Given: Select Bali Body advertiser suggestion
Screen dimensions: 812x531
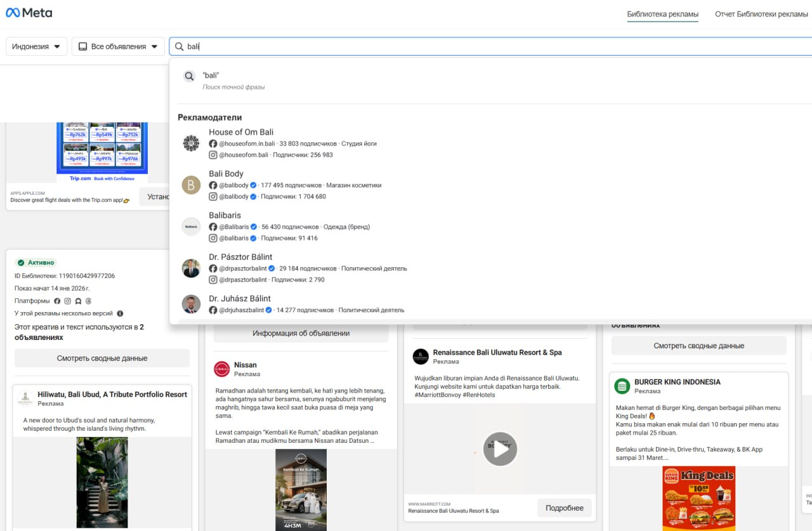Looking at the screenshot, I should 490,185.
